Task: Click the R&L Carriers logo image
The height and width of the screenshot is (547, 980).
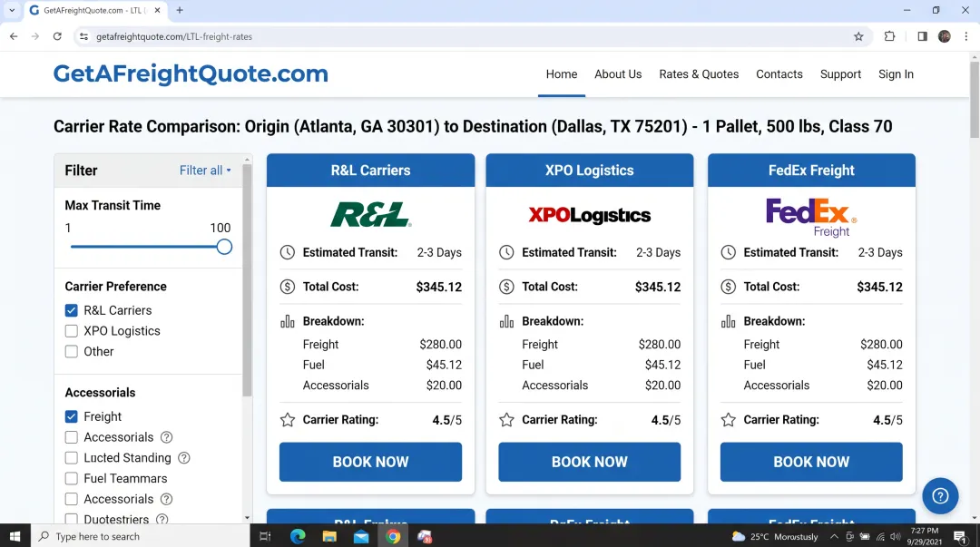Action: [x=370, y=214]
